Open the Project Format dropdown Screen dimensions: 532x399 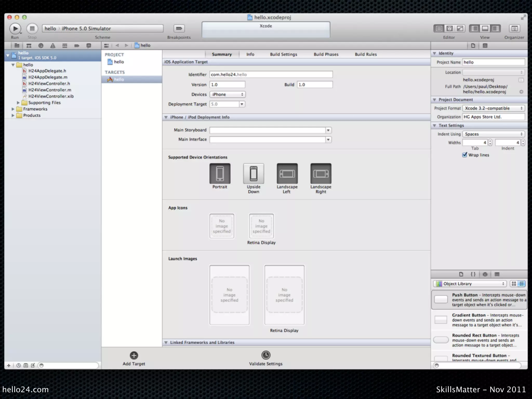coord(493,108)
